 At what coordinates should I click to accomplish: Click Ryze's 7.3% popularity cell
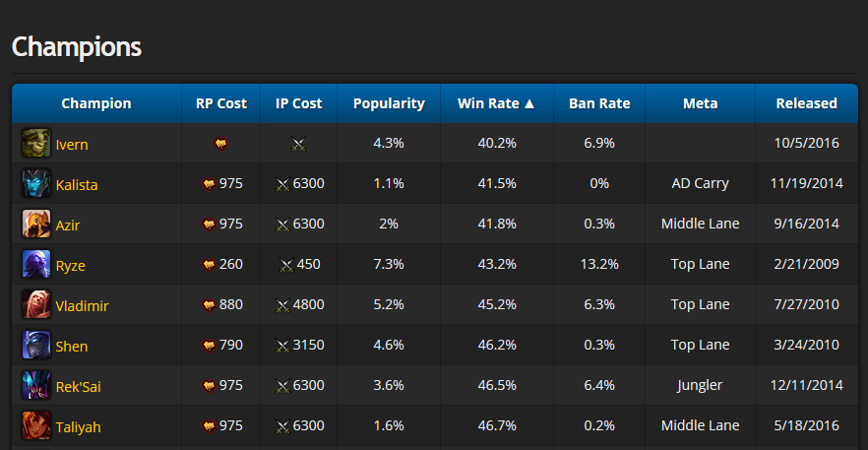[389, 264]
